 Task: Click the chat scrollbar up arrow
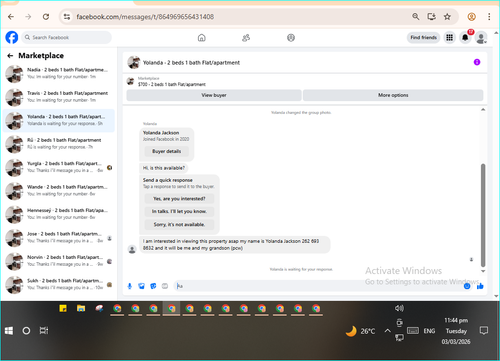point(483,110)
